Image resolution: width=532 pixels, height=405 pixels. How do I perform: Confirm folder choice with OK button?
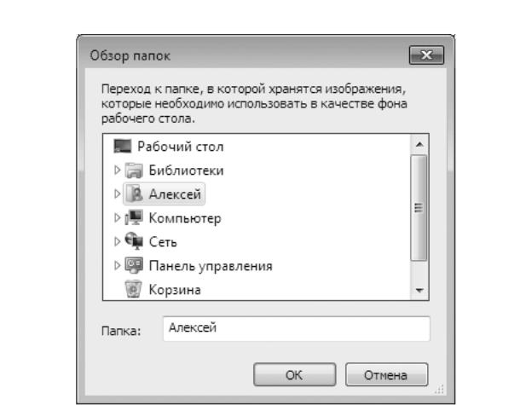(x=294, y=375)
